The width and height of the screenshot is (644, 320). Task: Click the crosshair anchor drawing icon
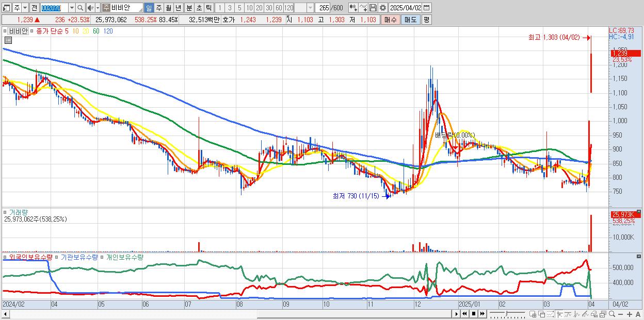[559, 314]
